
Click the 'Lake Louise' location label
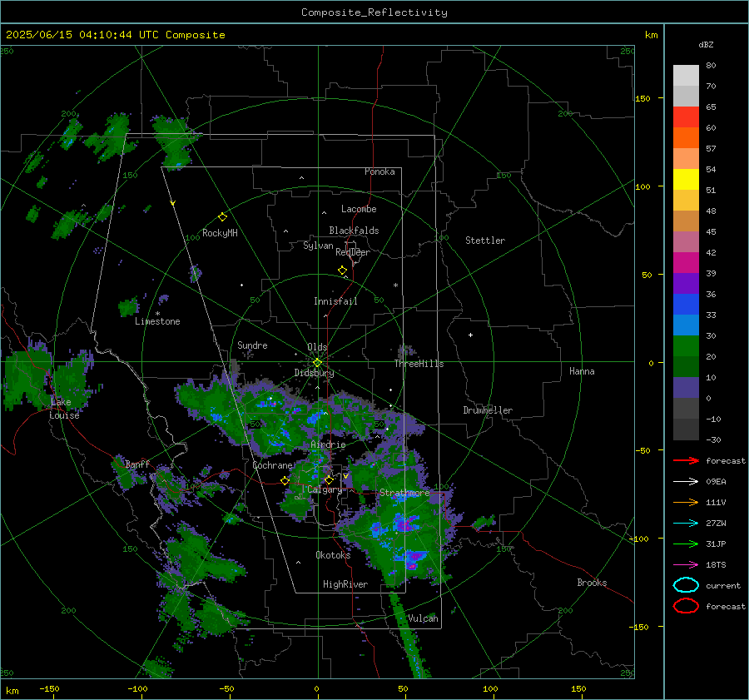(64, 409)
